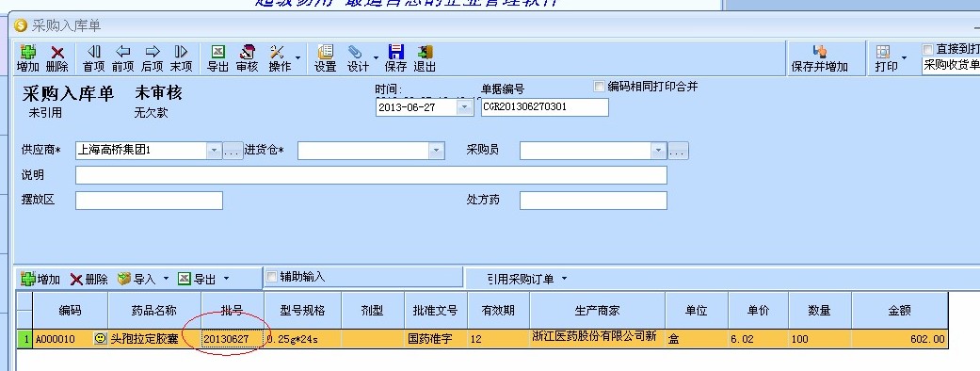980x371 pixels.
Task: Select row 1 via its row header
Action: pos(24,339)
